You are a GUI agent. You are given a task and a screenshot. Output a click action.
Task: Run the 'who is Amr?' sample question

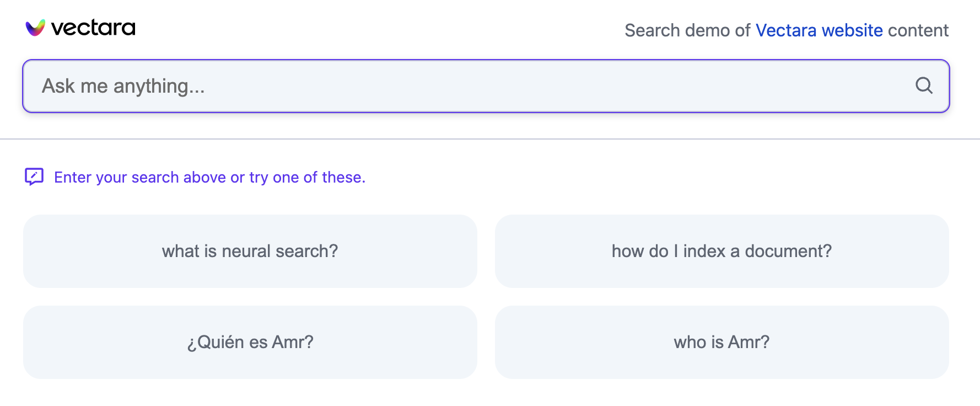(x=721, y=342)
